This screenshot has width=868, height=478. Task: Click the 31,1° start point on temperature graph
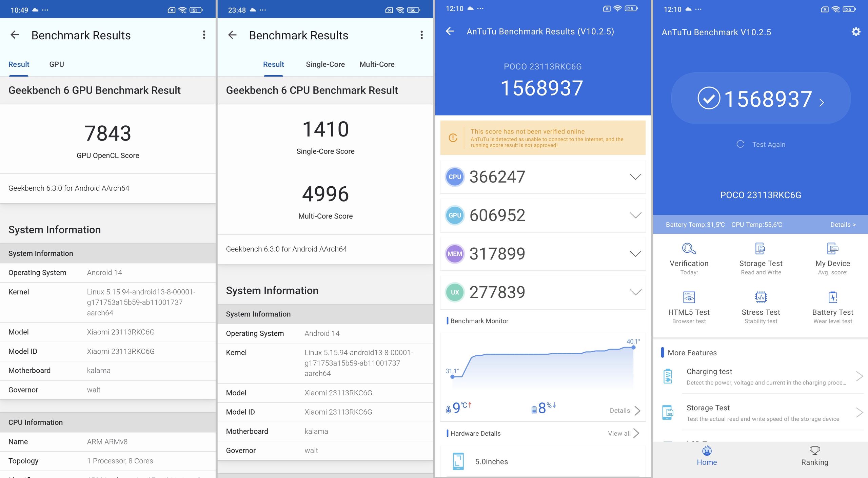pyautogui.click(x=452, y=376)
